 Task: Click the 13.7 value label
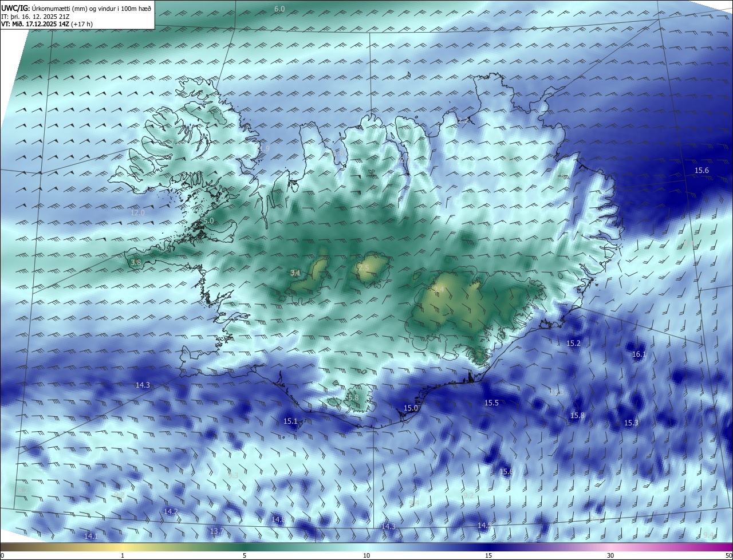(x=217, y=531)
